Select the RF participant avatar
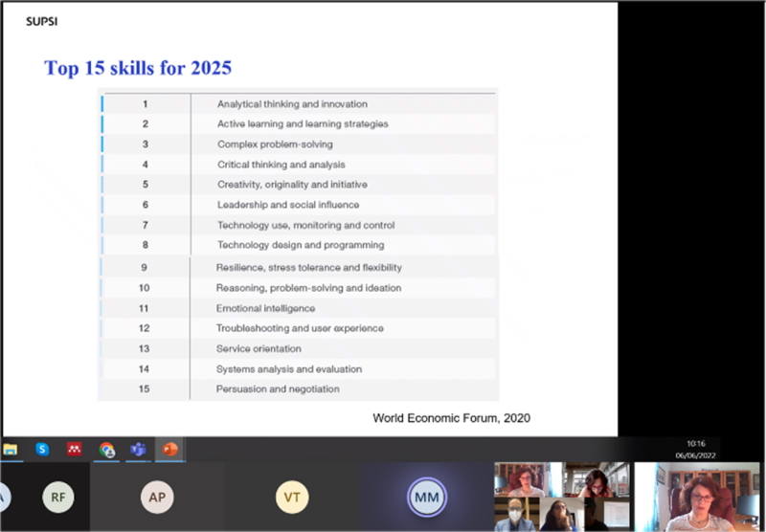 (x=58, y=496)
